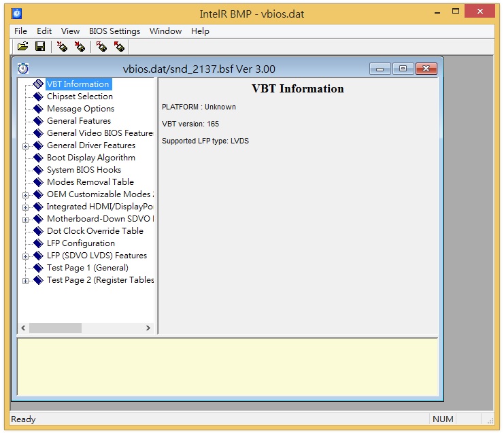Close the IntelR BMP main window
The image size is (504, 433).
pos(480,12)
